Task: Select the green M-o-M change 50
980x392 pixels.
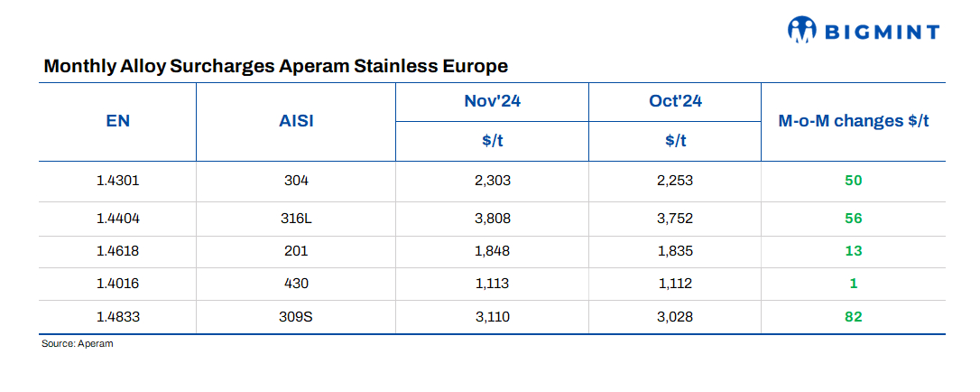Action: (x=853, y=180)
